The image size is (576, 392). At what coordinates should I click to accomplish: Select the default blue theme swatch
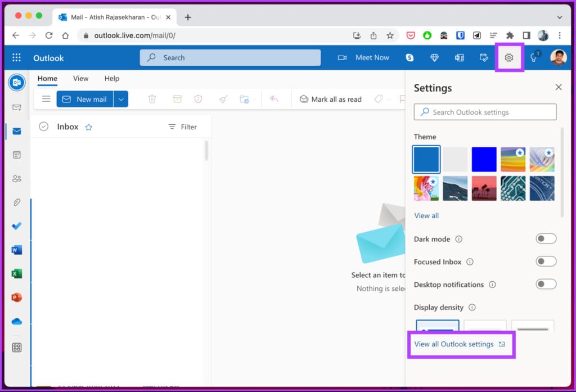[x=426, y=160]
